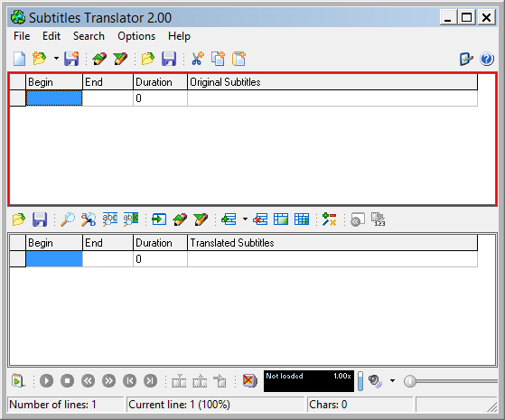Click the paste clipboard icon
This screenshot has height=420, width=505.
pyautogui.click(x=238, y=59)
